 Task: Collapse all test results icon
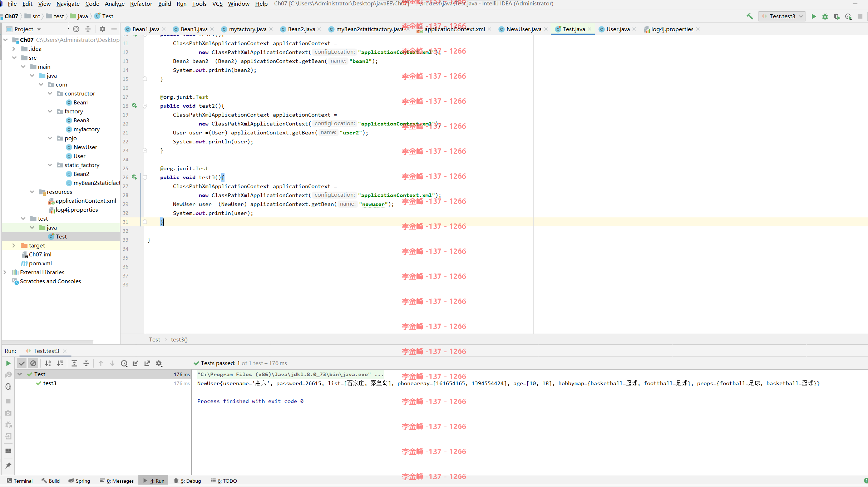click(86, 363)
